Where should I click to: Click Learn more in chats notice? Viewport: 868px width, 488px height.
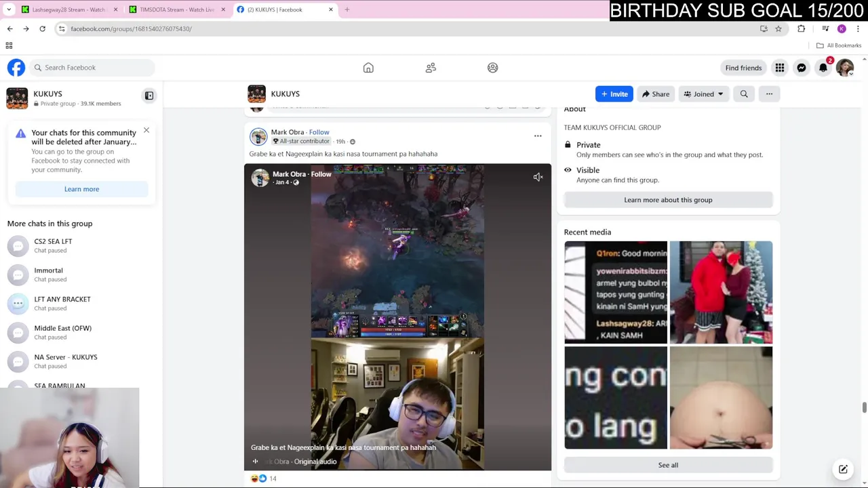coord(81,189)
